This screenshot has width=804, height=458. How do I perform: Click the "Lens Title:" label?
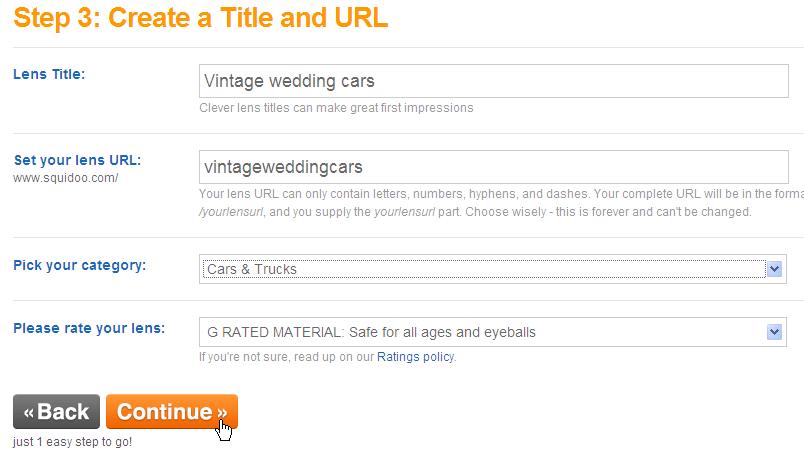pyautogui.click(x=49, y=73)
